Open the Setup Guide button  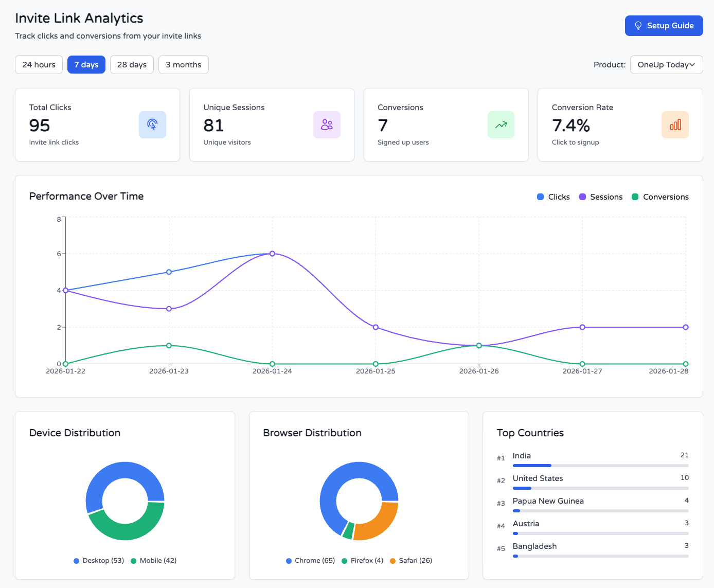click(x=664, y=26)
